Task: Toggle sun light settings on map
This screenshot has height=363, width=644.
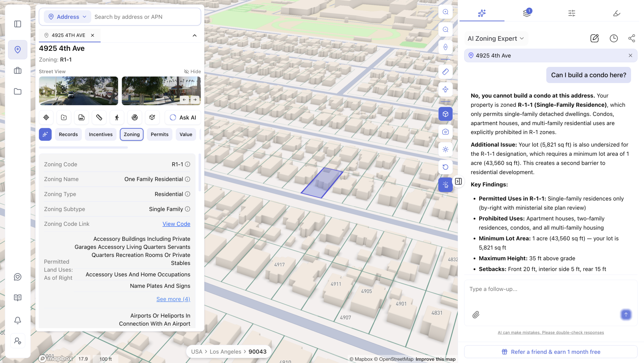Action: pyautogui.click(x=445, y=149)
